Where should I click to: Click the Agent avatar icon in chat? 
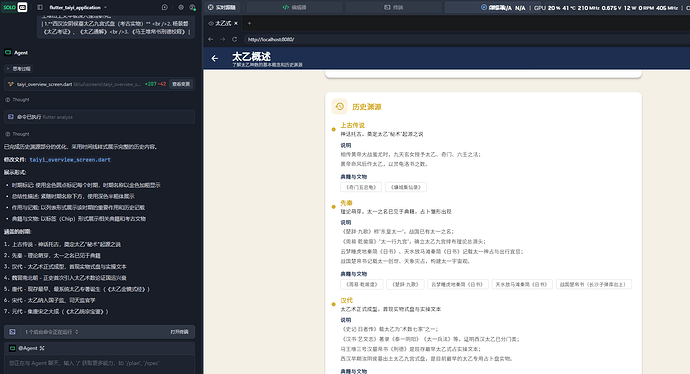8,52
